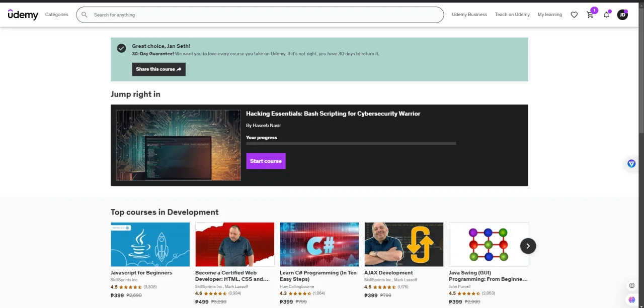
Task: Open Teach on Udemy link
Action: click(x=512, y=15)
